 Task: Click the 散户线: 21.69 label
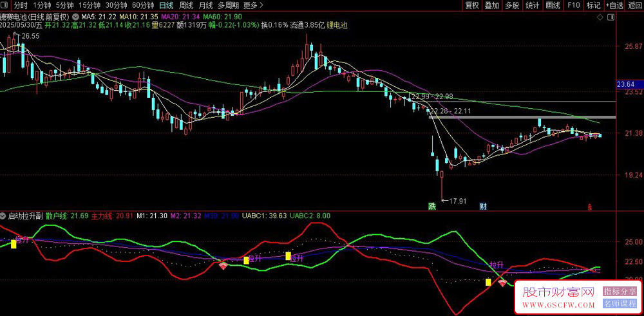click(68, 216)
